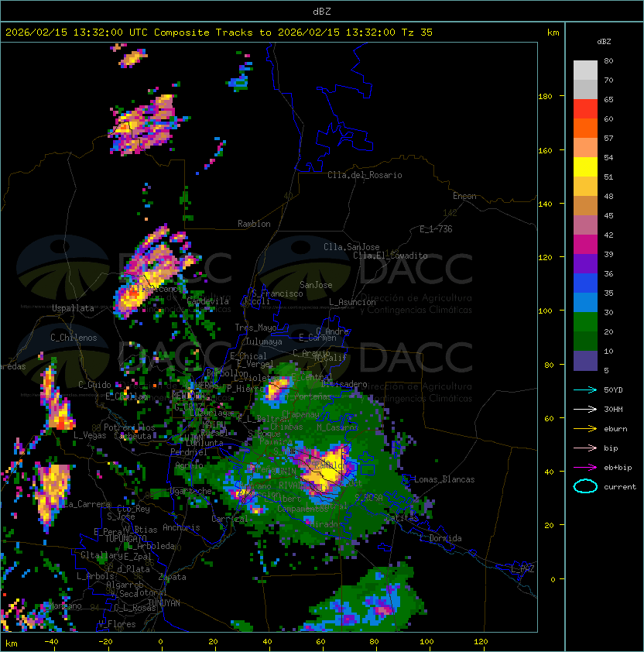Viewport: 644px width, 652px height.
Task: Pick the purple swatch between 39 and 36
Action: pos(585,263)
